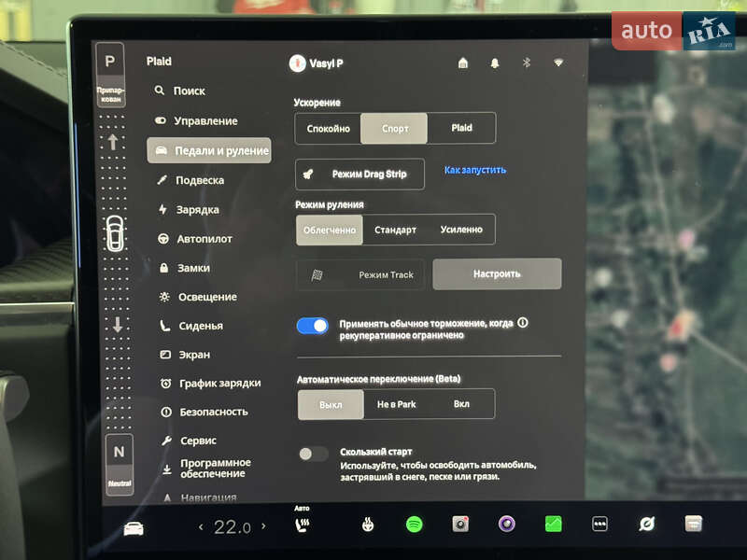Open the calendar app icon
The width and height of the screenshot is (747, 560).
[x=694, y=524]
